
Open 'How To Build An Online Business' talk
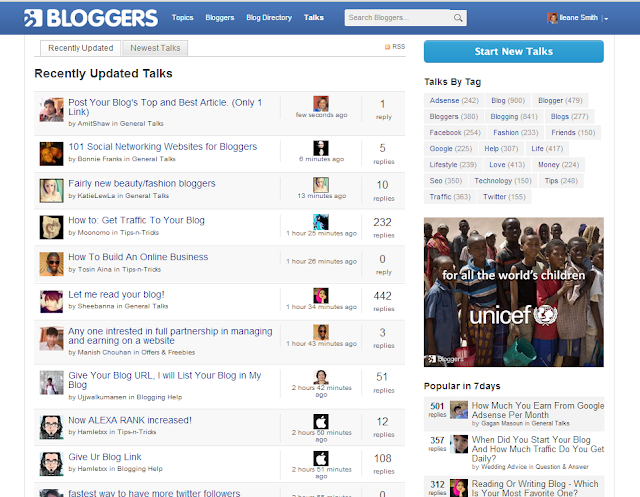[x=138, y=257]
